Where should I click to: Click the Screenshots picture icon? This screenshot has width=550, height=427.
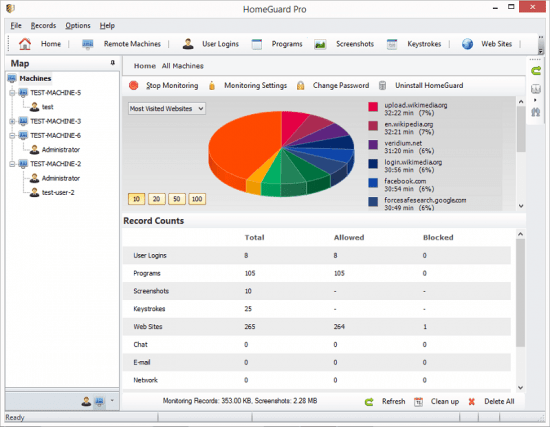tap(320, 44)
